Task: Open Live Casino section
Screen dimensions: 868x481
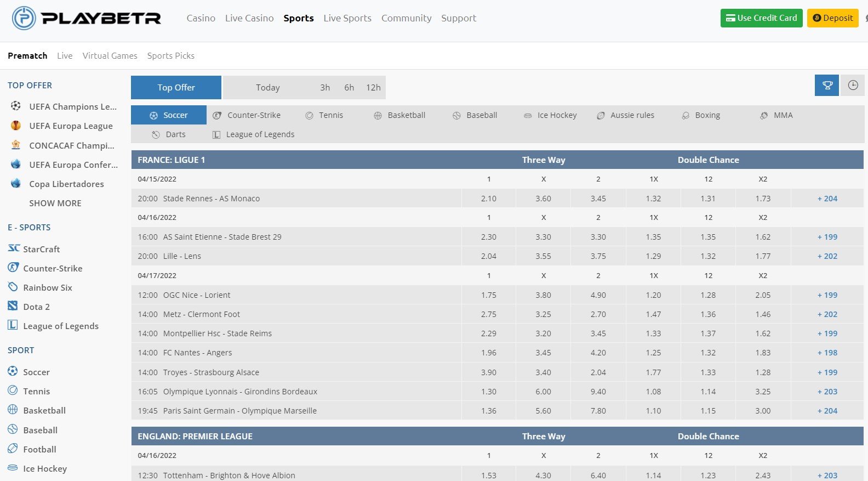Action: tap(249, 18)
